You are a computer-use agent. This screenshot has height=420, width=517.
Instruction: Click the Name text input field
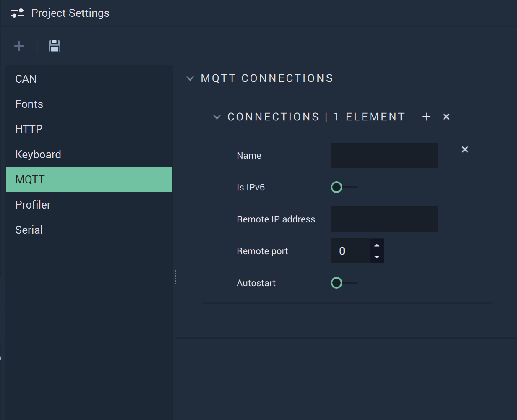(384, 155)
